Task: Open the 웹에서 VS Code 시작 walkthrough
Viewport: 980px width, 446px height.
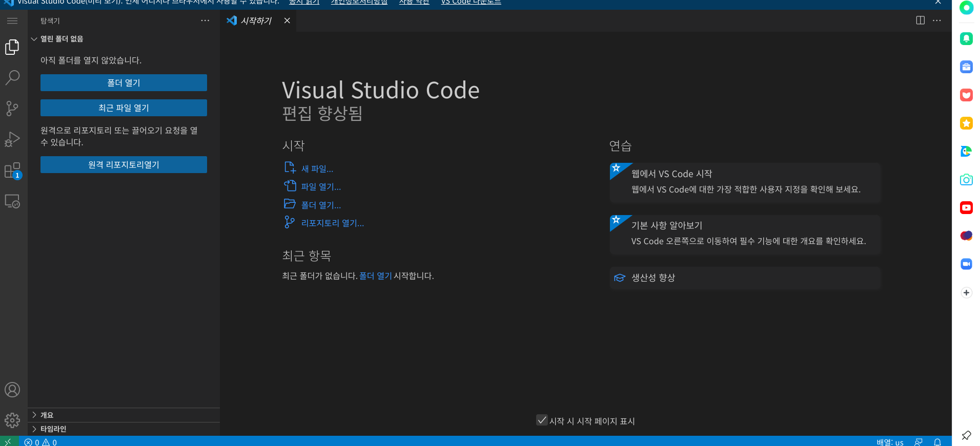Action: pos(745,182)
